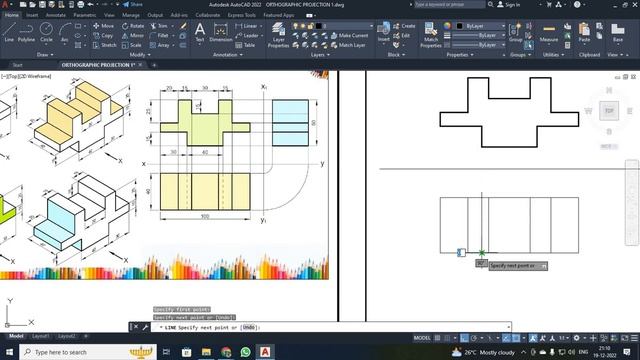640x360 pixels.
Task: Switch to the View ribbon tab
Action: 109,15
